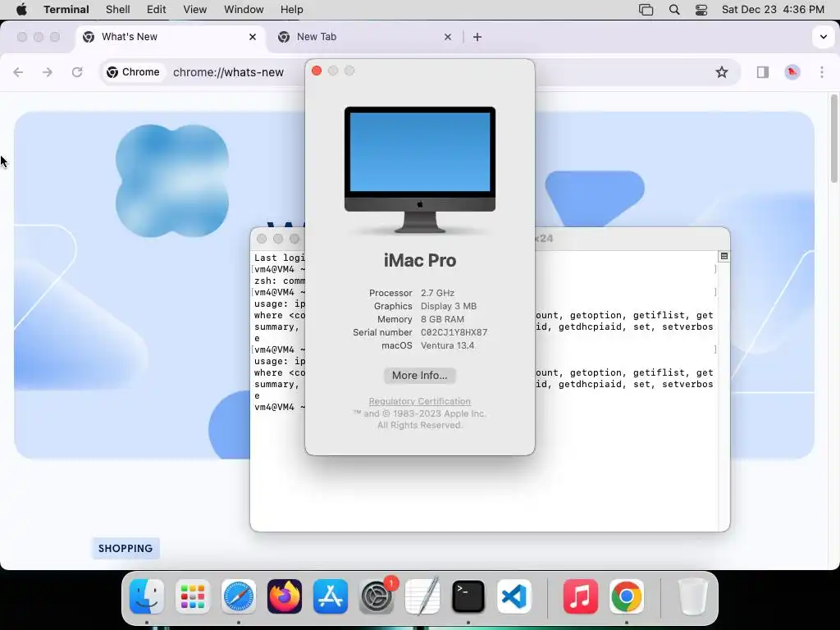Click the 8 GB RAM memory value
The height and width of the screenshot is (630, 840).
point(442,319)
